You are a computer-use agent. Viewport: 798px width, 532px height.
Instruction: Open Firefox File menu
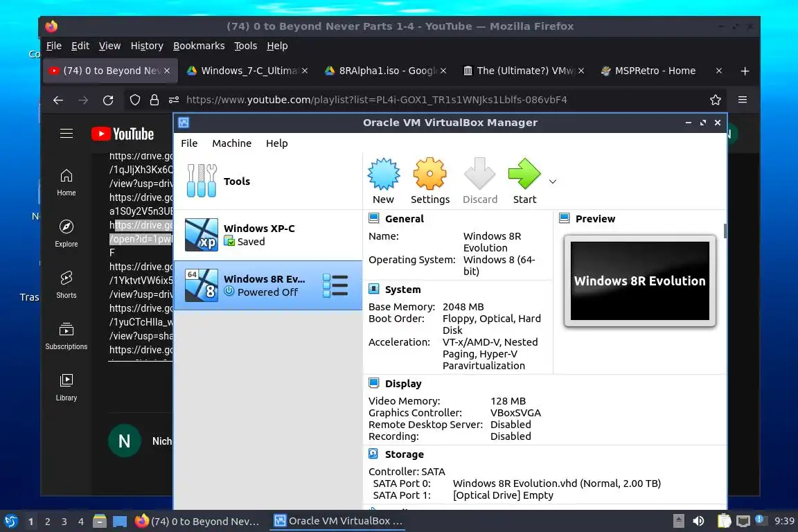click(x=54, y=46)
